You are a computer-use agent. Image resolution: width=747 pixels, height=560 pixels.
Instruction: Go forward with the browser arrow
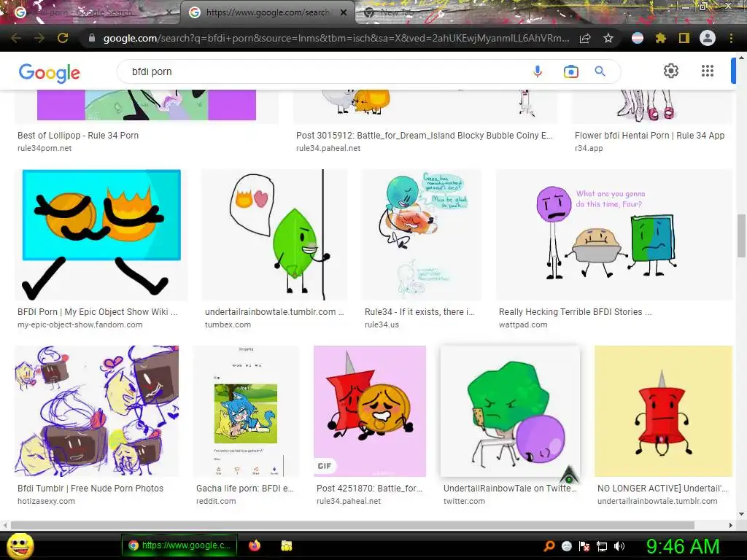[39, 38]
